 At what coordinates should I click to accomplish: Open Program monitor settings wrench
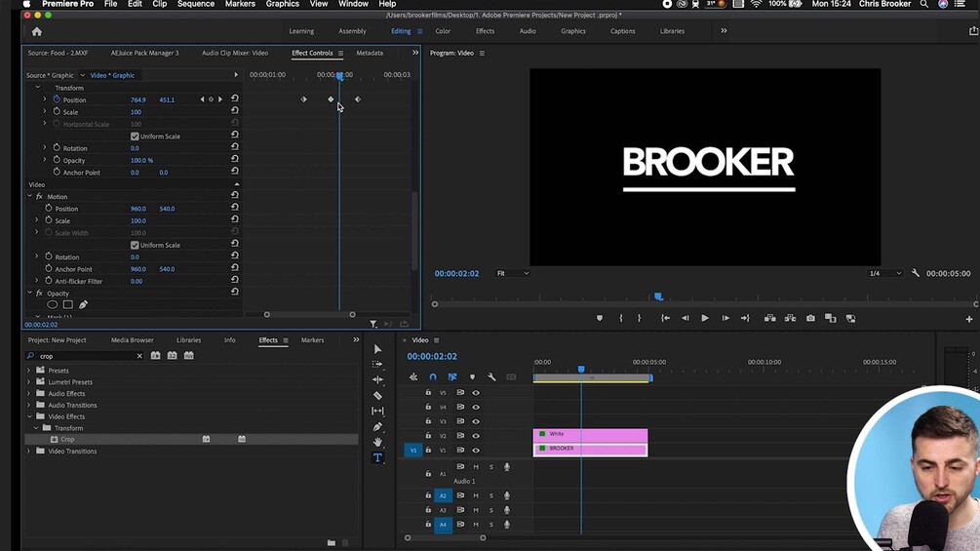coord(916,273)
